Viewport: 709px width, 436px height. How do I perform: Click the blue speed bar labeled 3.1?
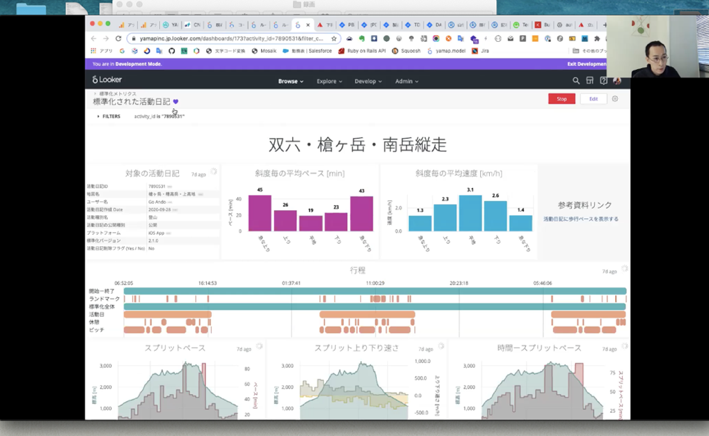[x=470, y=213]
